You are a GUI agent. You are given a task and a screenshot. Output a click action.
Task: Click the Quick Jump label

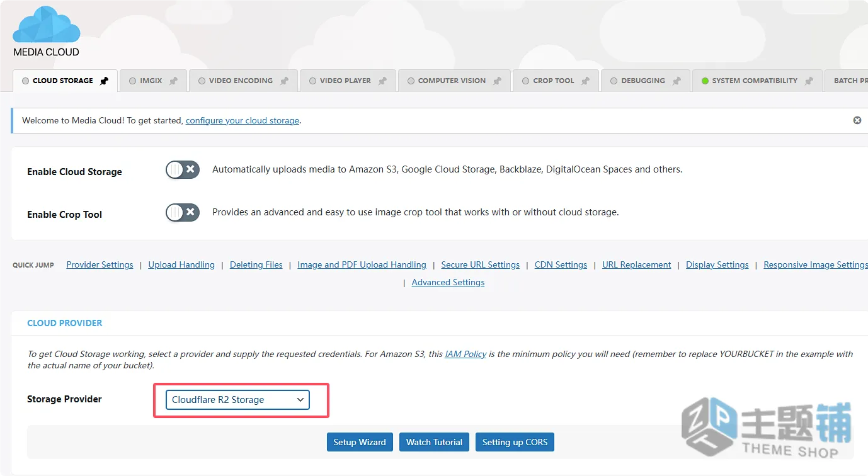(33, 265)
